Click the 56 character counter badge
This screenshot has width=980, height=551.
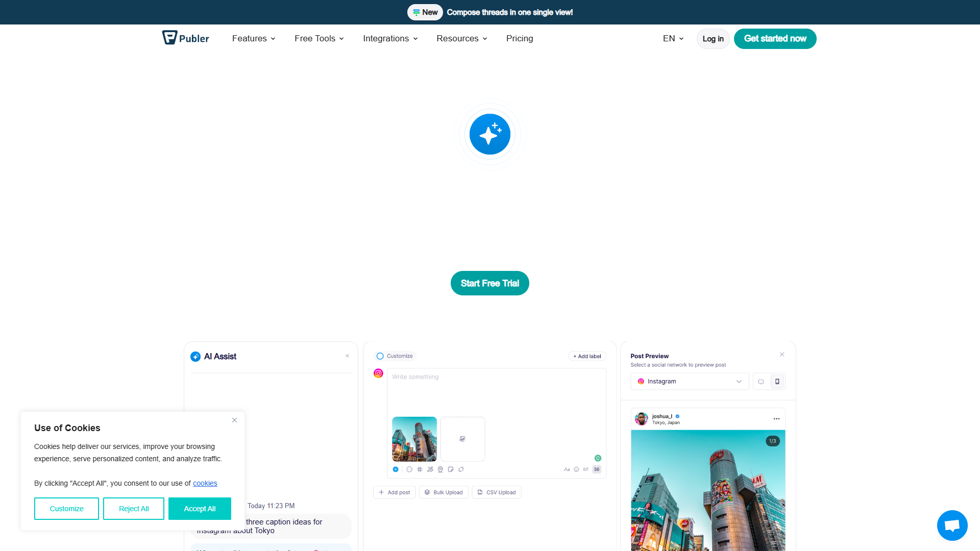(597, 469)
